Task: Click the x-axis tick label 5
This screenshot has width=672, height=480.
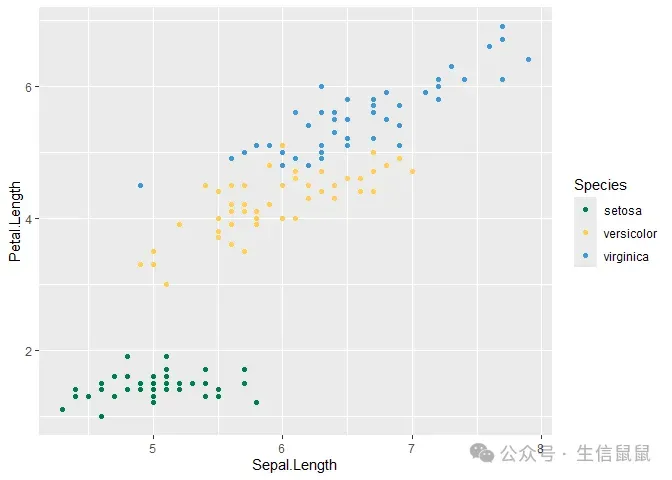Action: pyautogui.click(x=153, y=448)
